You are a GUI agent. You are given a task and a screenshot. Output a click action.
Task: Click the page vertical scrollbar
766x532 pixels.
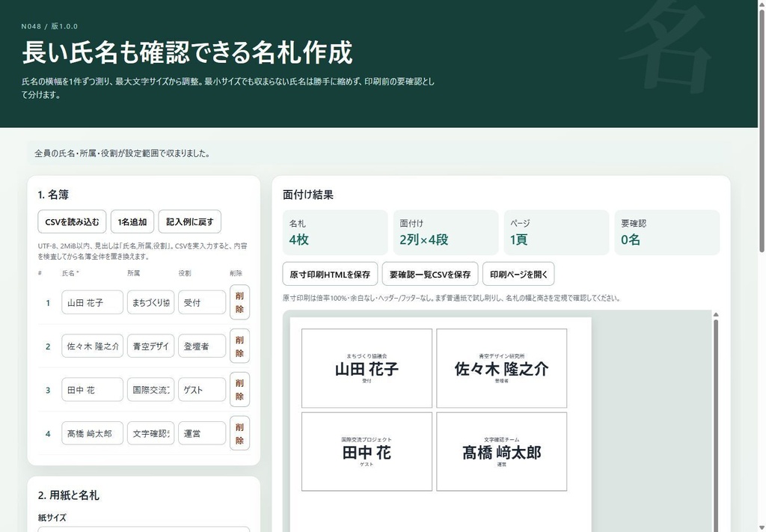762,131
